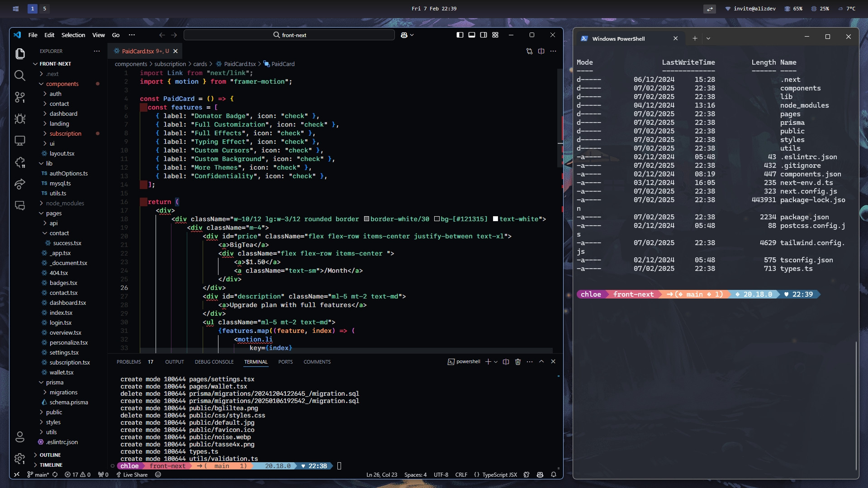Open the Search view in activity bar

[20, 75]
